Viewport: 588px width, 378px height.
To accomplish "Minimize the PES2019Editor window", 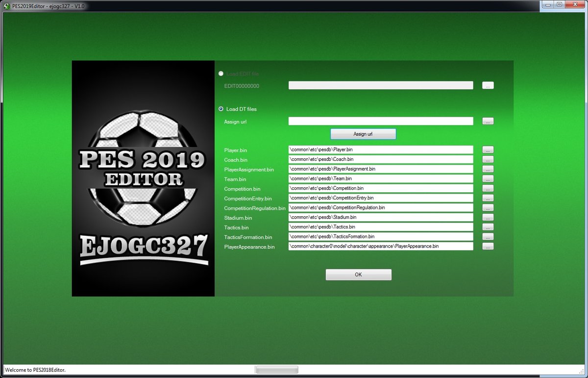I will point(548,4).
